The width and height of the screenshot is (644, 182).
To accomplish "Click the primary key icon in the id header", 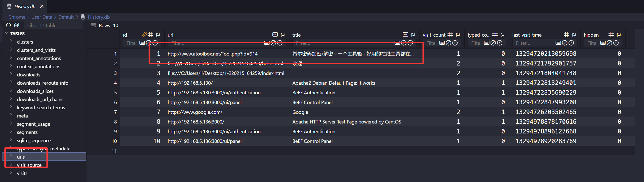I will 144,35.
